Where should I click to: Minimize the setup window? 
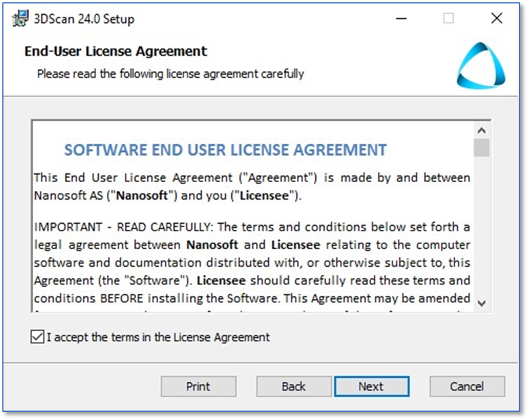pyautogui.click(x=401, y=18)
